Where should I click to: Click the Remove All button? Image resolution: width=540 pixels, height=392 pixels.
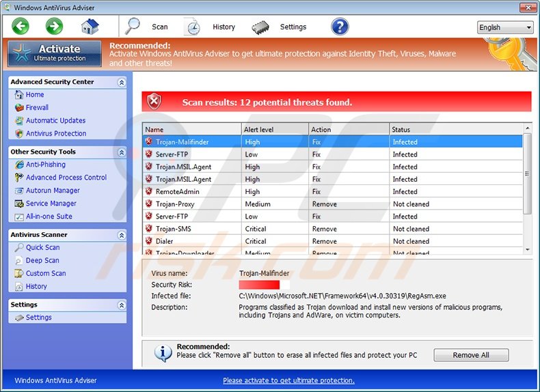coord(471,355)
